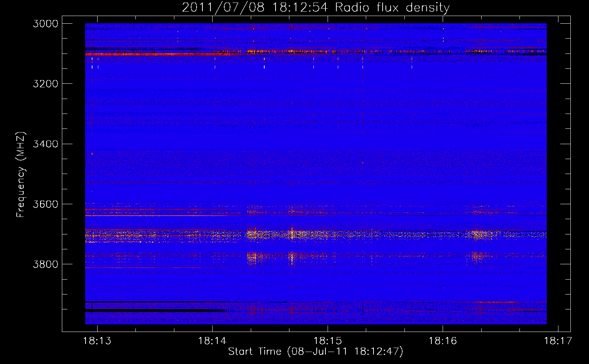Image resolution: width=589 pixels, height=364 pixels.
Task: Click the 18:13 time tick label
Action: [x=97, y=341]
